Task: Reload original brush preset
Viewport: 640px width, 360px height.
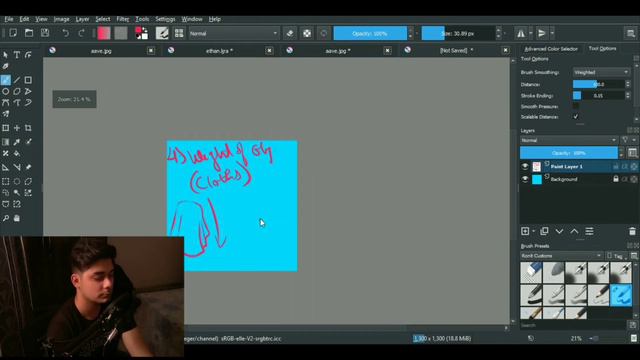Action: click(x=324, y=33)
